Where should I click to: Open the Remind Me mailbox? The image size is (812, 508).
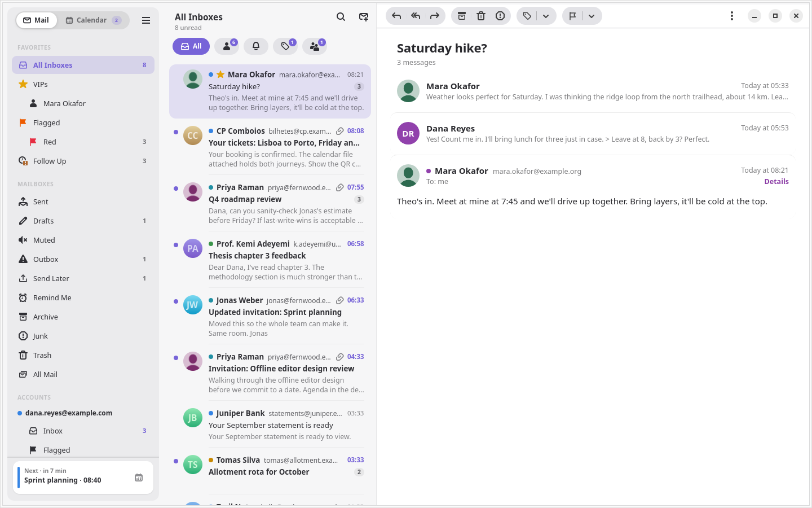tap(83, 297)
